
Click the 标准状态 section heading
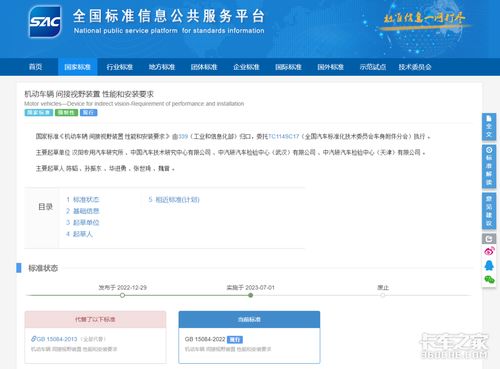click(43, 268)
